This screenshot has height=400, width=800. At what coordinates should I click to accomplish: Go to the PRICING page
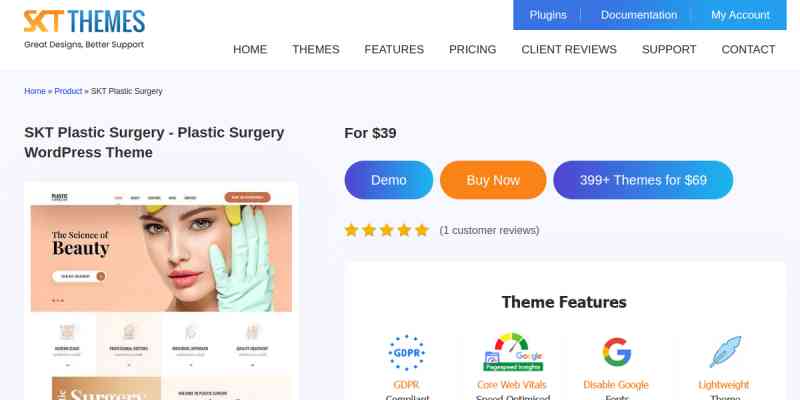click(x=472, y=49)
